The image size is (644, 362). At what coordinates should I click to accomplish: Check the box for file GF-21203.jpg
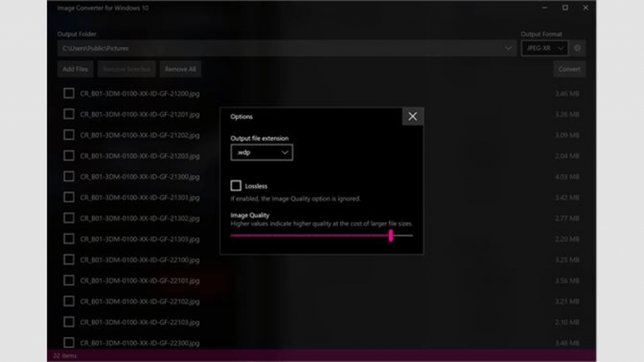tap(69, 156)
